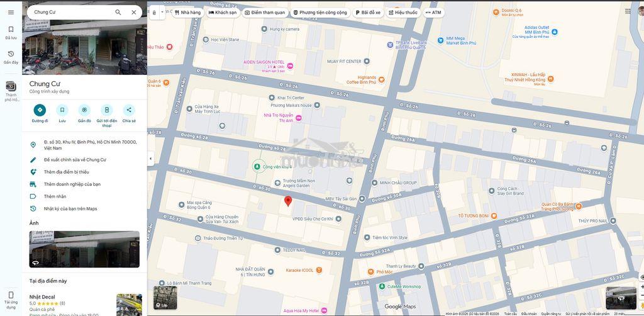Select the Phương tiện công cộng filter
The height and width of the screenshot is (316, 644).
pos(320,13)
